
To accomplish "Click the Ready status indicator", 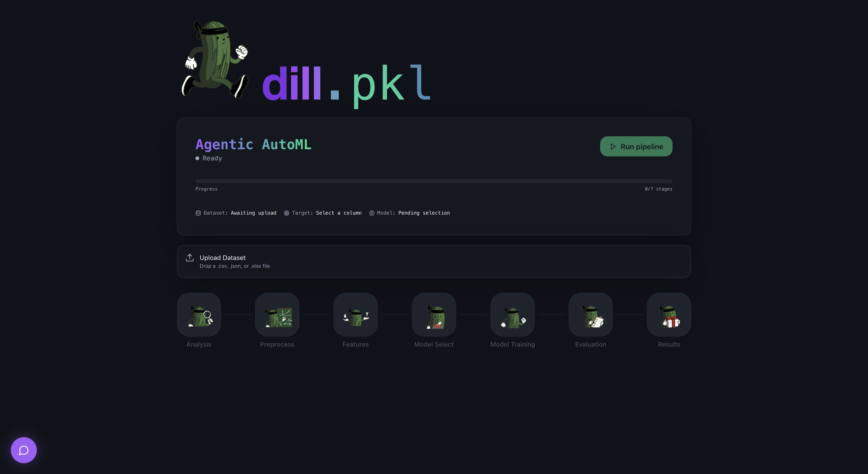I will point(209,158).
